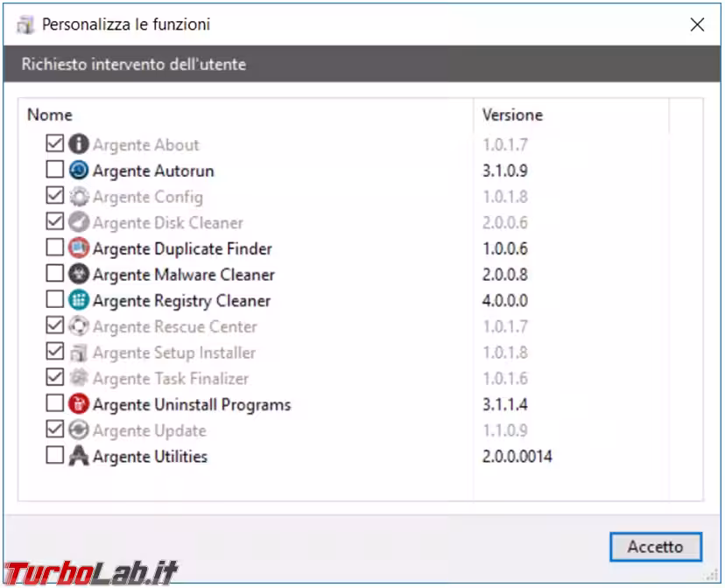Click the Argente Update icon
The width and height of the screenshot is (725, 588).
point(79,430)
